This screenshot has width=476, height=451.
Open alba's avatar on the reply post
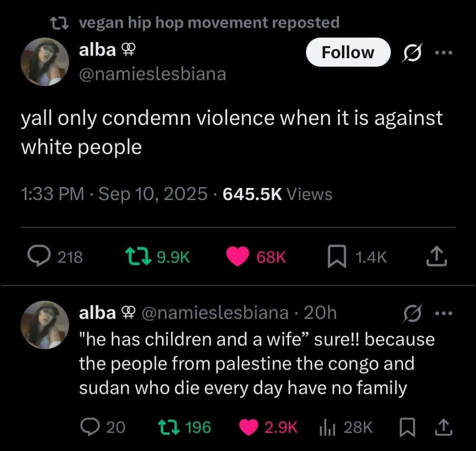[45, 324]
